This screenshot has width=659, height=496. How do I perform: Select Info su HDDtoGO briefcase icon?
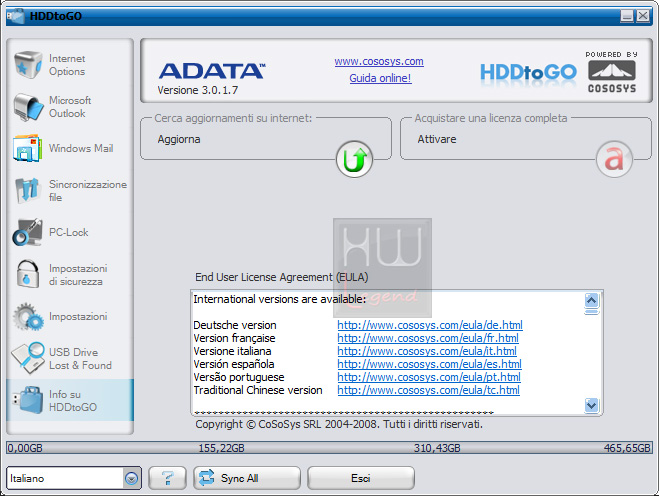[28, 400]
